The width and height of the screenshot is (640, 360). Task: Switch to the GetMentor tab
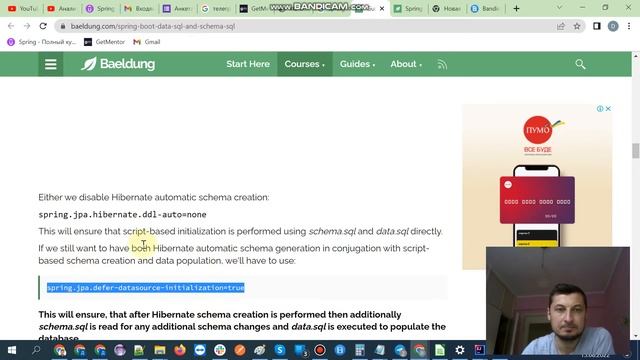(x=254, y=9)
